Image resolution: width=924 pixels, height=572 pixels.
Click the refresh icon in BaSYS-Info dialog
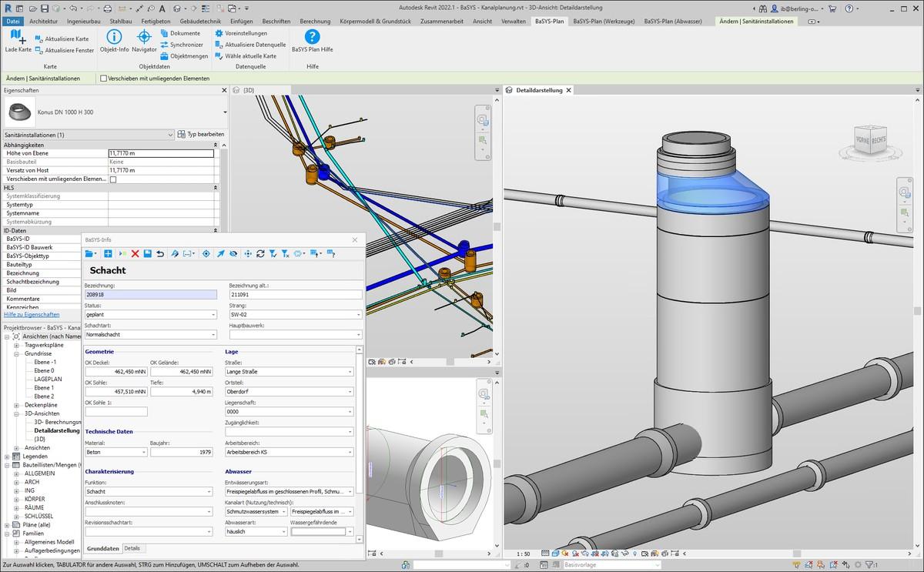pos(261,254)
